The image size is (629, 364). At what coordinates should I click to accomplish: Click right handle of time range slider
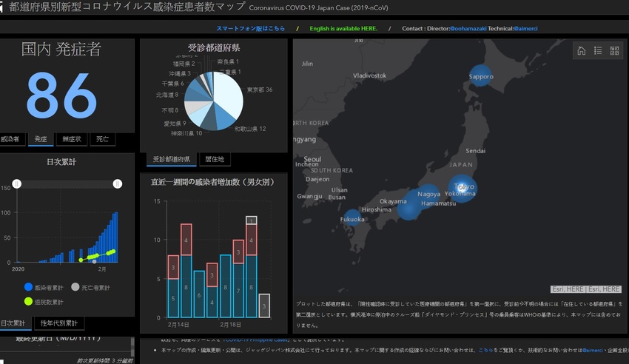[117, 183]
